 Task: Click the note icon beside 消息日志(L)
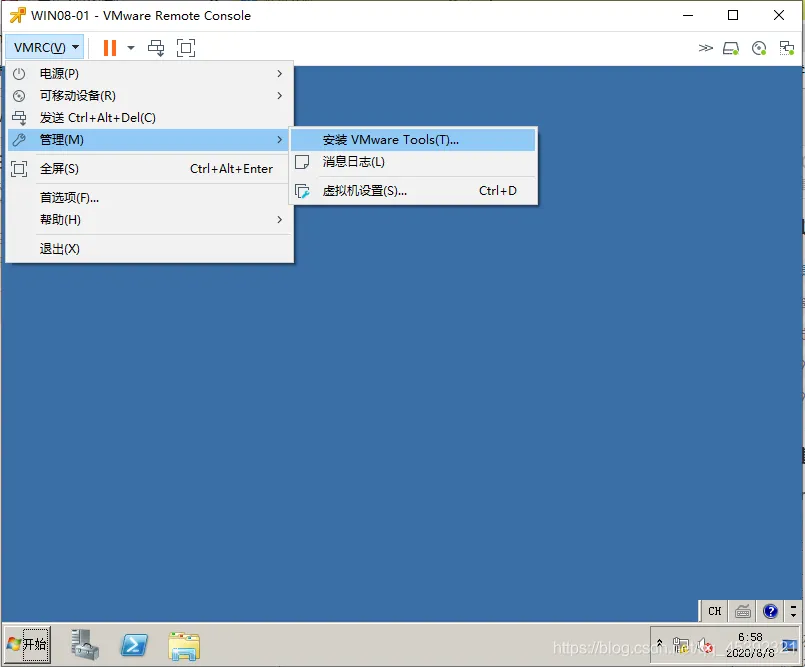[302, 162]
